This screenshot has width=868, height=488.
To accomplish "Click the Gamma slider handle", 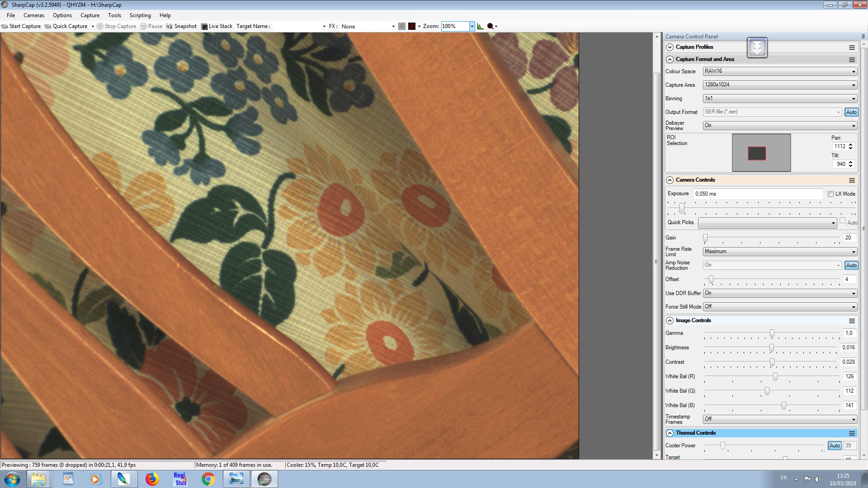I will [x=772, y=333].
